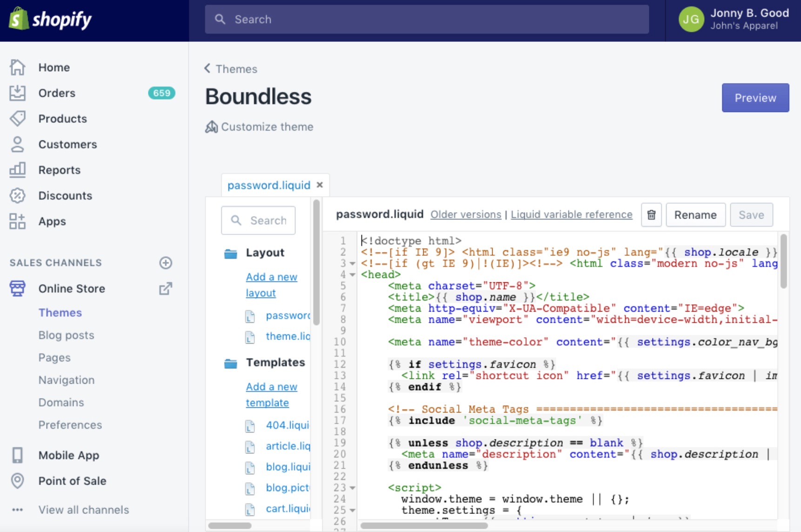Click the Online Store shop icon
The height and width of the screenshot is (532, 801).
click(x=17, y=288)
